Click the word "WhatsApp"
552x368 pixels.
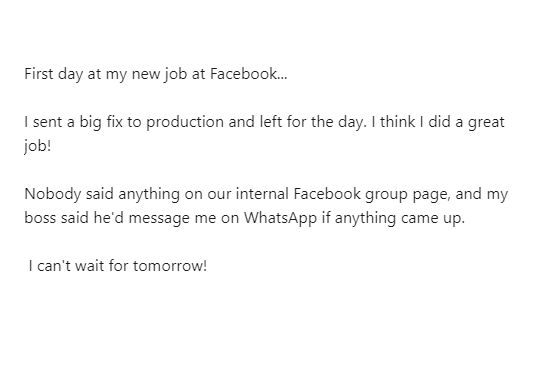pyautogui.click(x=281, y=219)
